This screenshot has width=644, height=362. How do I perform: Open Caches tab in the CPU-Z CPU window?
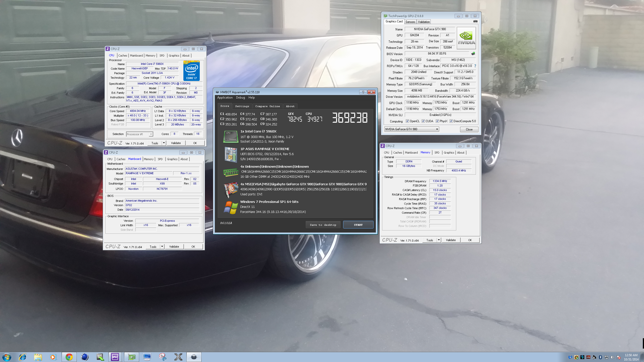(123, 56)
